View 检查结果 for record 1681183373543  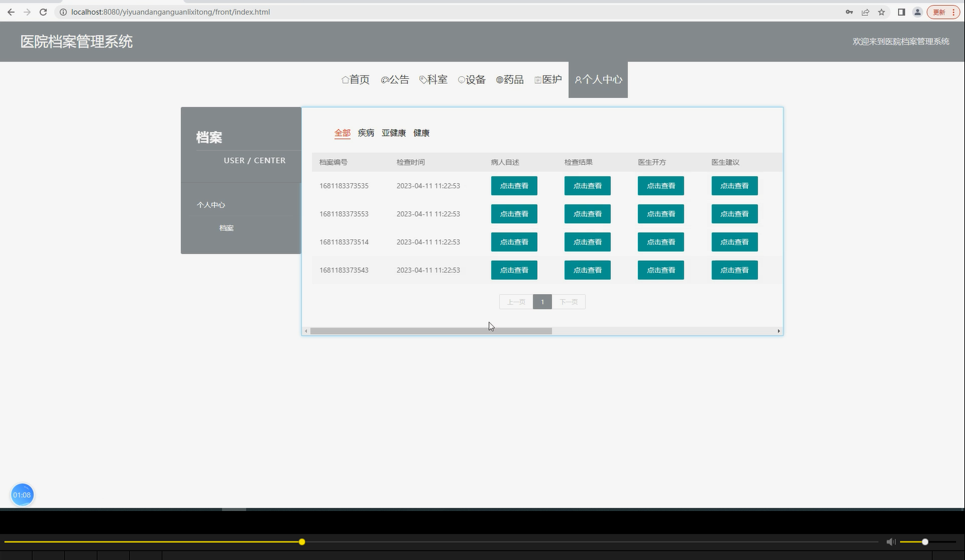coord(588,270)
